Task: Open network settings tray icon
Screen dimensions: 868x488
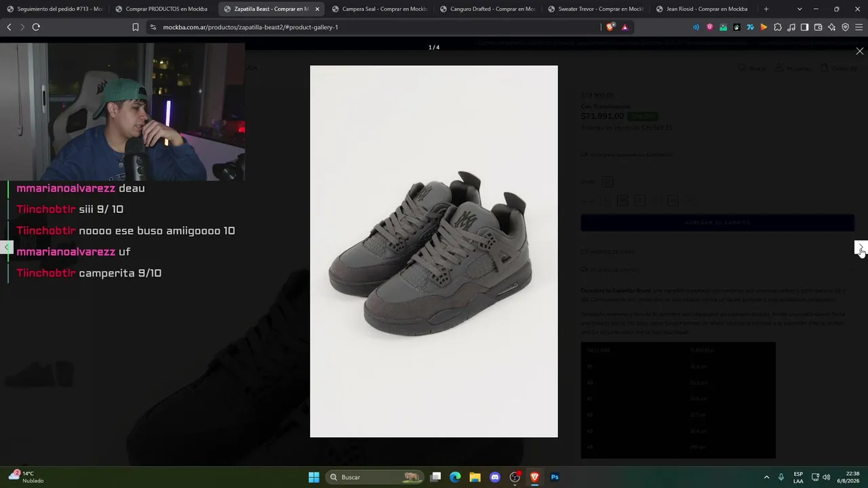Action: tap(815, 477)
